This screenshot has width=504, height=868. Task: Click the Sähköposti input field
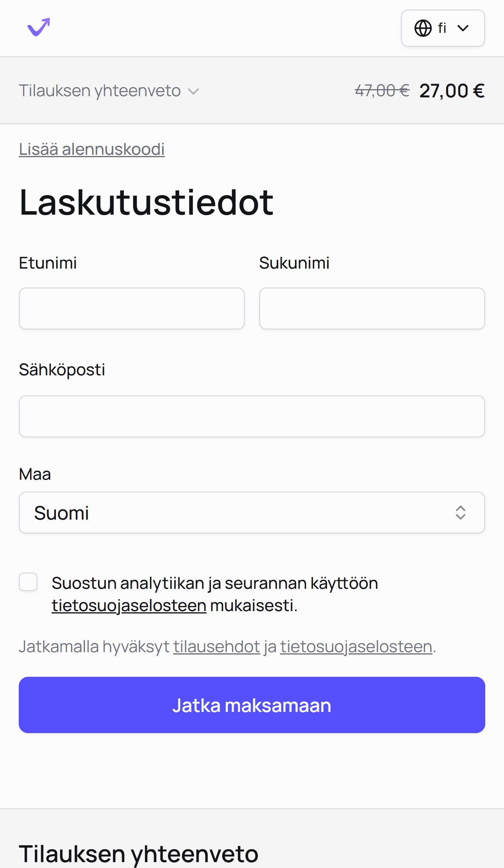(252, 416)
